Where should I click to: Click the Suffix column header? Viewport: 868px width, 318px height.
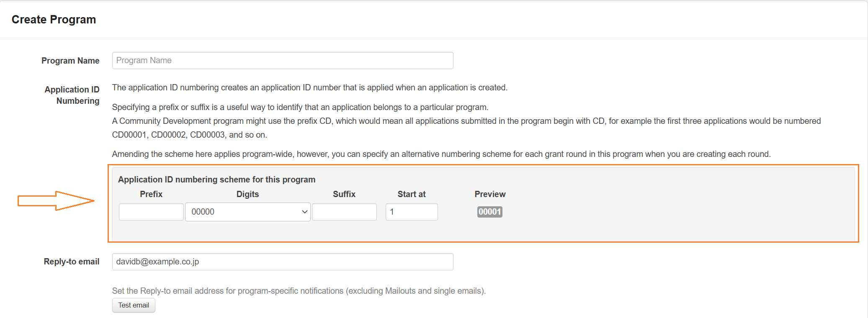[344, 194]
